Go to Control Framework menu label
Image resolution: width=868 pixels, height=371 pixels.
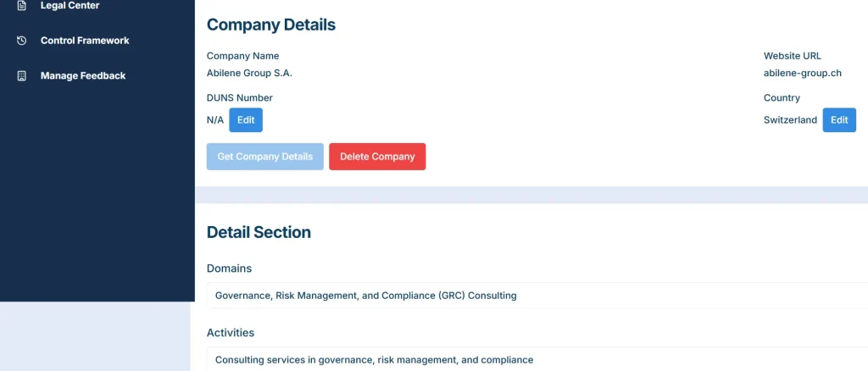[85, 41]
